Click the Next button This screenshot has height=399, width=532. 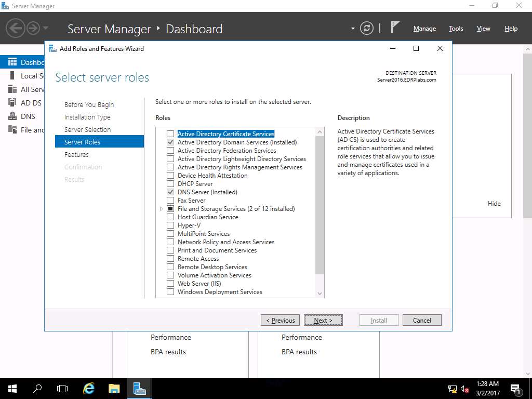coord(323,320)
